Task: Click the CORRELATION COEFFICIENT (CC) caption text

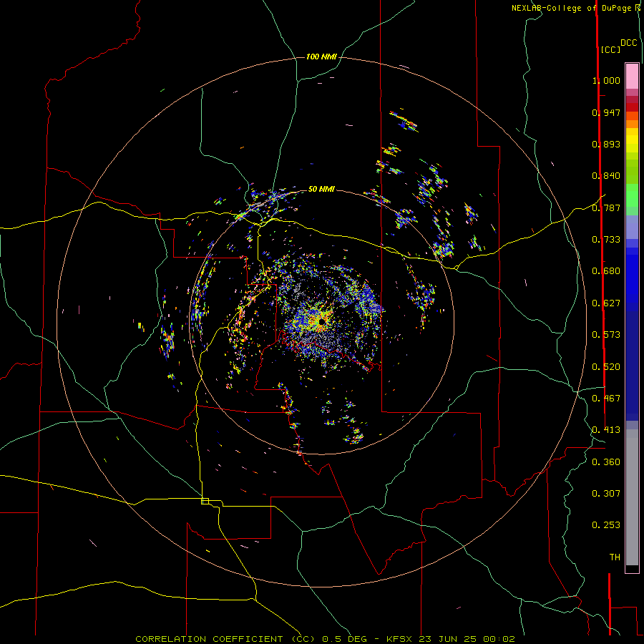Action: click(225, 639)
